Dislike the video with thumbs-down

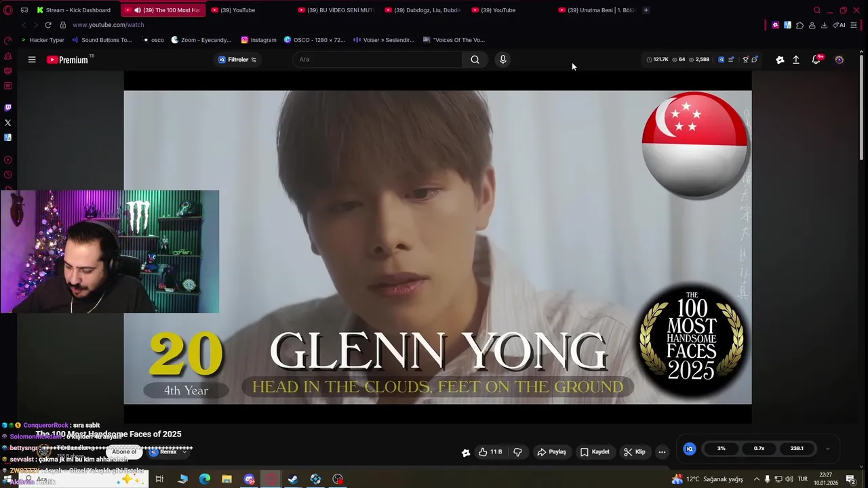coord(517,452)
